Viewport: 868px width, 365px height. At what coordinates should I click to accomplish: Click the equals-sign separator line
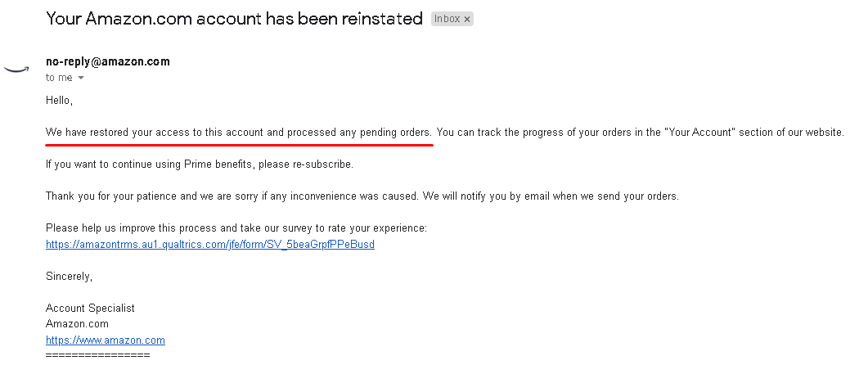(x=97, y=356)
